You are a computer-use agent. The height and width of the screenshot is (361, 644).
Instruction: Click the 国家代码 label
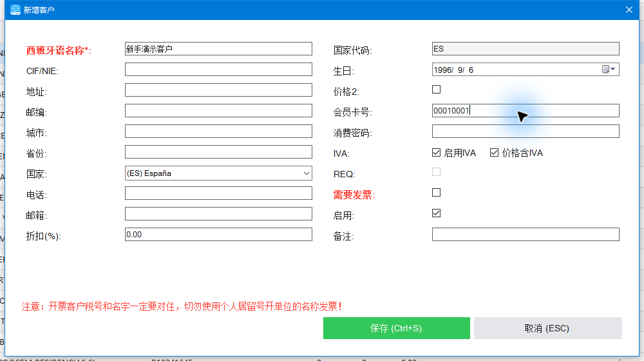coord(353,50)
